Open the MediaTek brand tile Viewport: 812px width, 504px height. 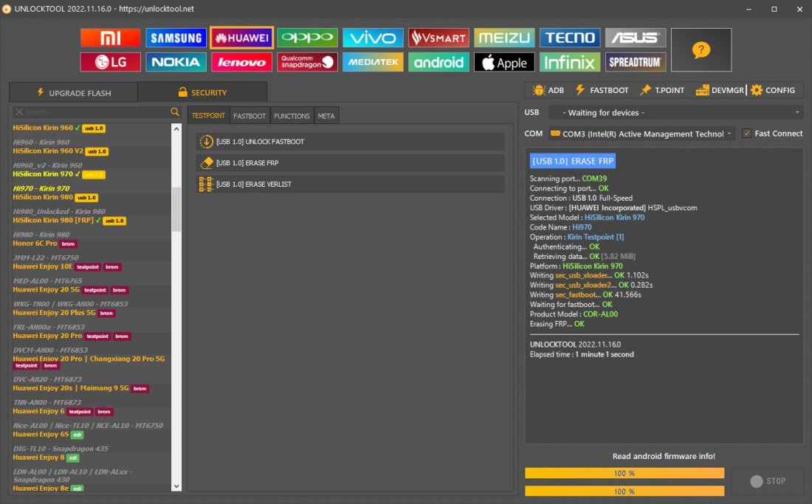point(373,62)
